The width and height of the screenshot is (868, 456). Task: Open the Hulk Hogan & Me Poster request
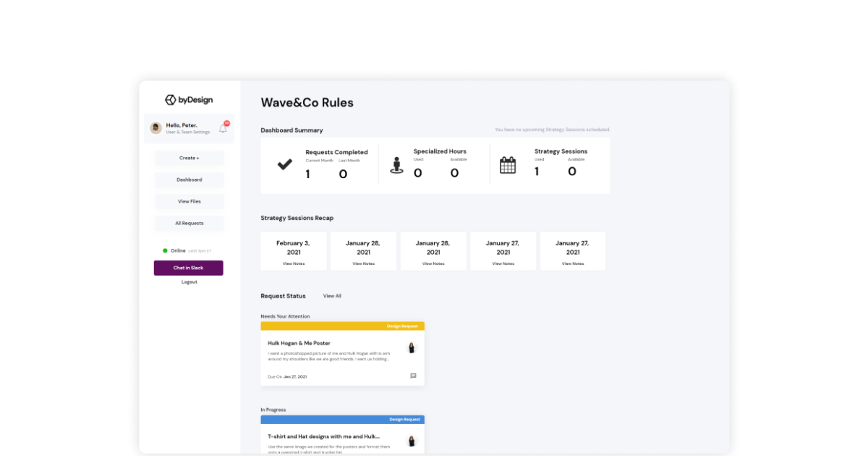tap(299, 343)
